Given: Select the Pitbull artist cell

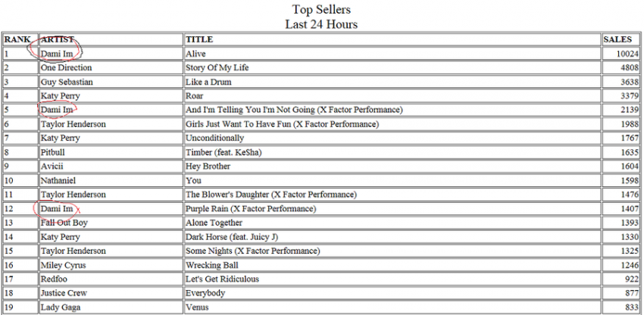Looking at the screenshot, I should click(54, 152).
